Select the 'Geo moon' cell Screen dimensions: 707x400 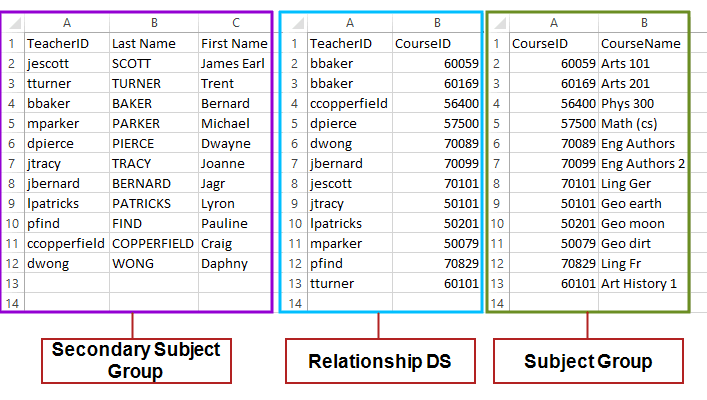pos(643,223)
